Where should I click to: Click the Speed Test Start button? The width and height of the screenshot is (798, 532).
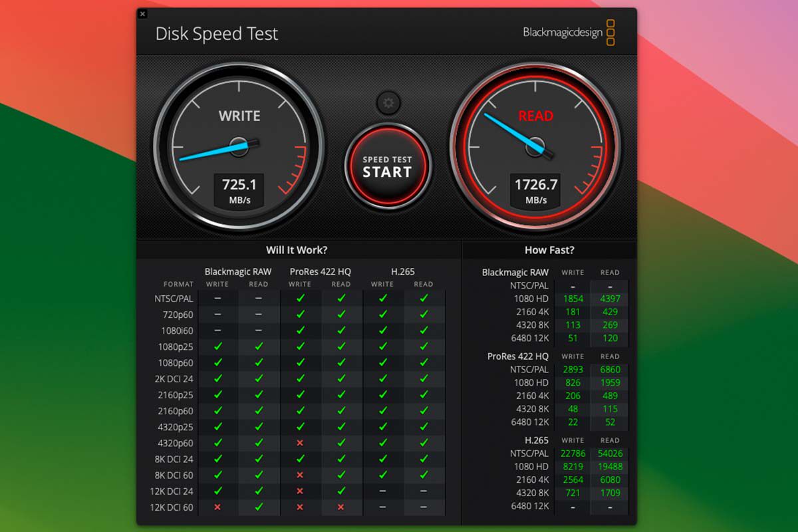388,166
